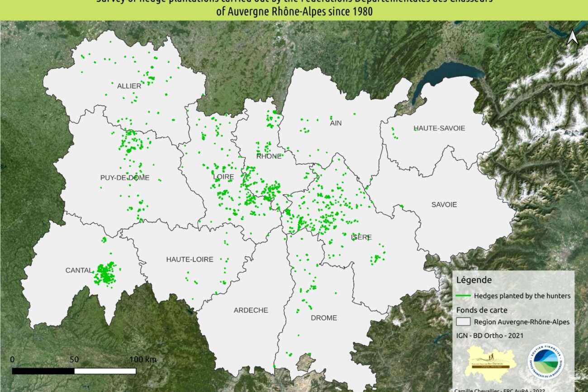Click the north arrow compass icon
Screen dimensions: 588x392
572,38
